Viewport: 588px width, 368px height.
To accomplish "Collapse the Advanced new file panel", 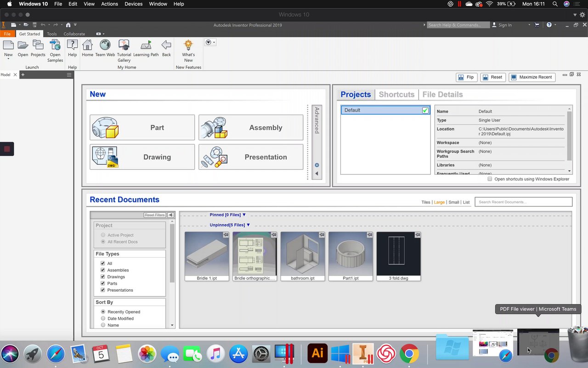I will pos(317,173).
